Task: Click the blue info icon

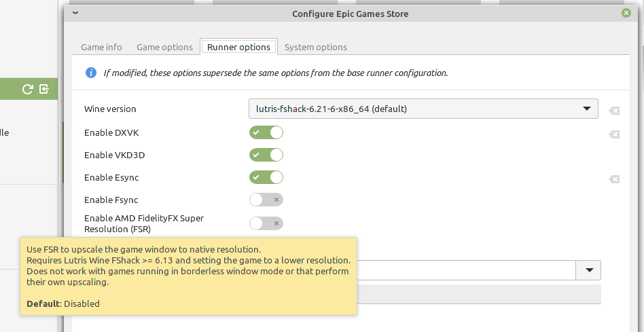Action: point(91,73)
